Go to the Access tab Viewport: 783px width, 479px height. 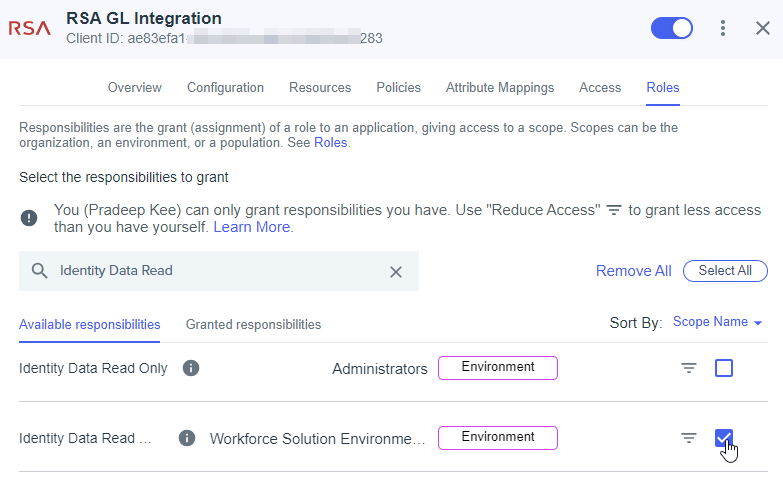tap(600, 87)
